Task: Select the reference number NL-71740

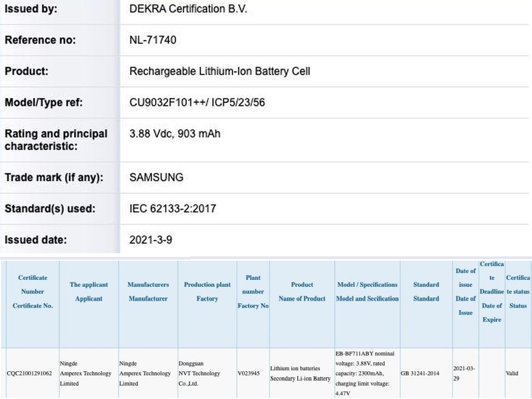Action: pyautogui.click(x=153, y=40)
